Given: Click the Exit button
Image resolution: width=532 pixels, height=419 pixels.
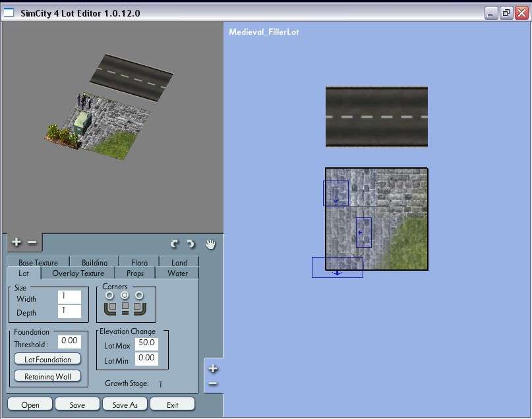Looking at the screenshot, I should point(172,405).
